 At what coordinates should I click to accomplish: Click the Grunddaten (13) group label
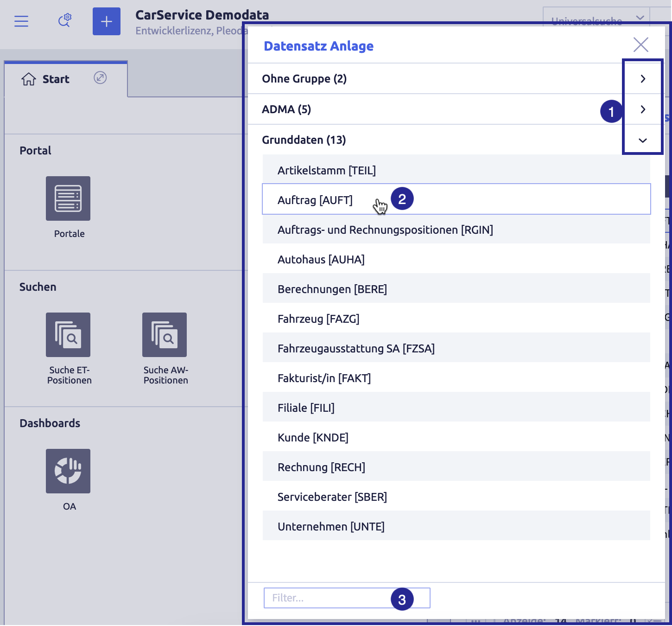pyautogui.click(x=304, y=140)
